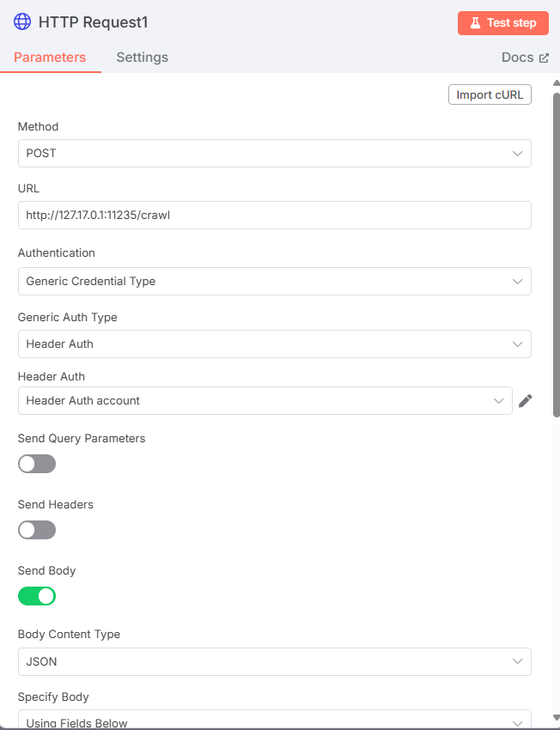Expand the Header Auth account selector

coord(265,401)
